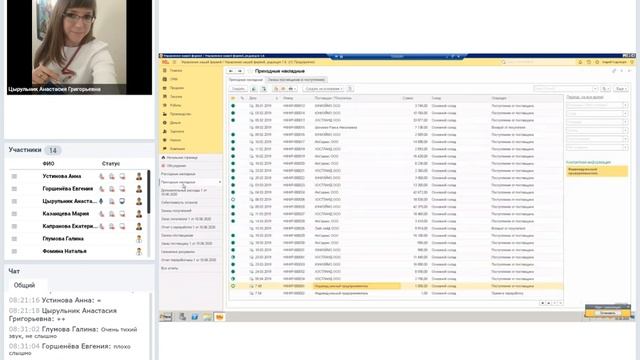Click the Период: за все время link

pyautogui.click(x=585, y=97)
